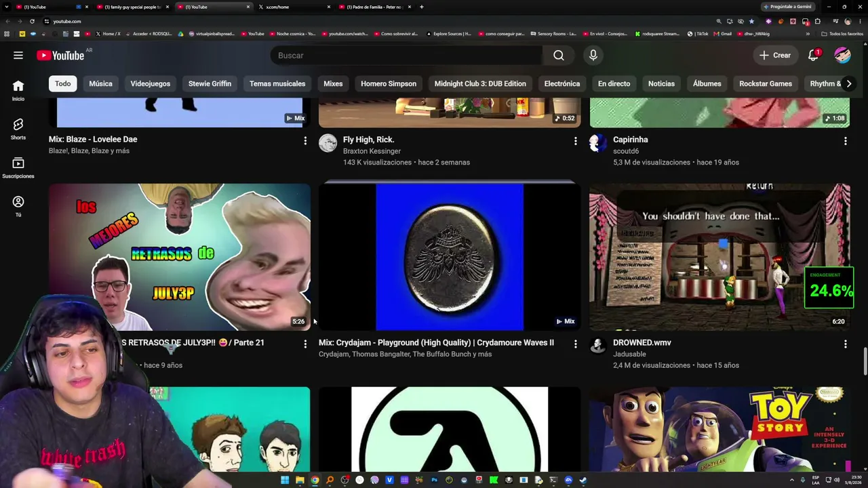
Task: Click the Crear button
Action: [x=775, y=56]
